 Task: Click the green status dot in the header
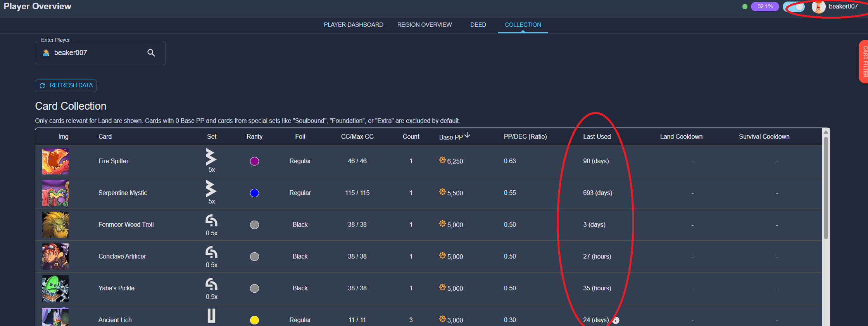coord(745,7)
